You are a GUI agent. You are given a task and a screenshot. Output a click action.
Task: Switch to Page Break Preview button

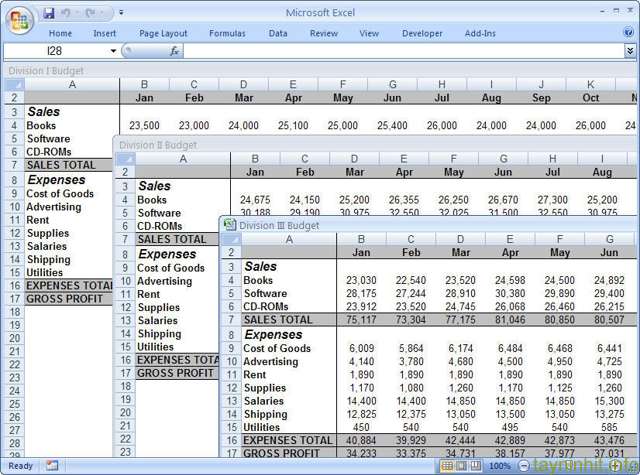(x=477, y=466)
